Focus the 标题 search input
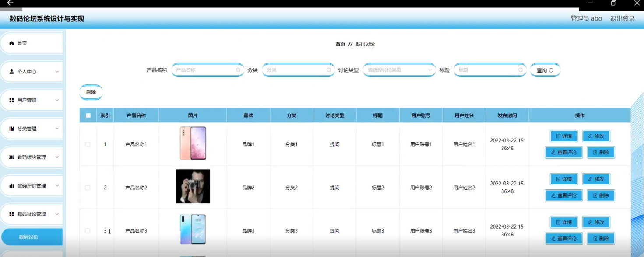 click(490, 70)
